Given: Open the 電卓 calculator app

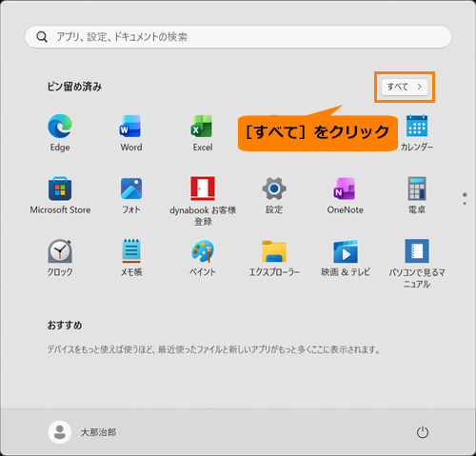Looking at the screenshot, I should (x=417, y=195).
